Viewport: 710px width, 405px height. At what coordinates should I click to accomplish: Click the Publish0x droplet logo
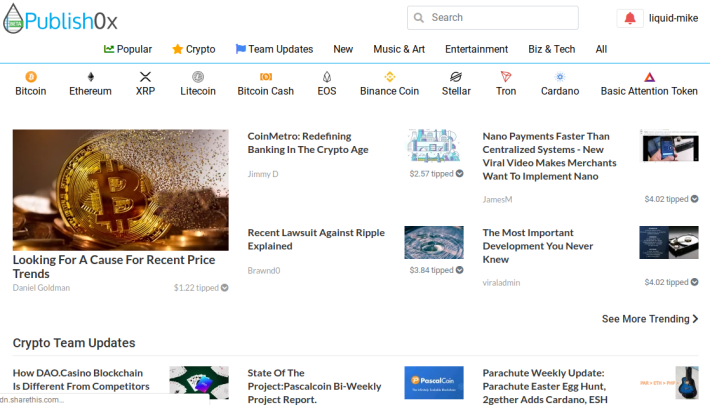click(13, 19)
